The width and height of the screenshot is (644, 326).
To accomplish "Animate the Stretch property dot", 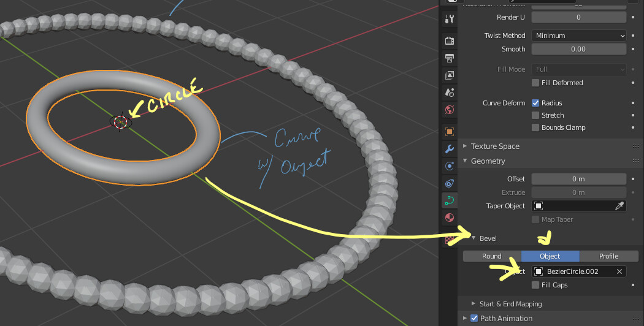I will click(x=633, y=115).
